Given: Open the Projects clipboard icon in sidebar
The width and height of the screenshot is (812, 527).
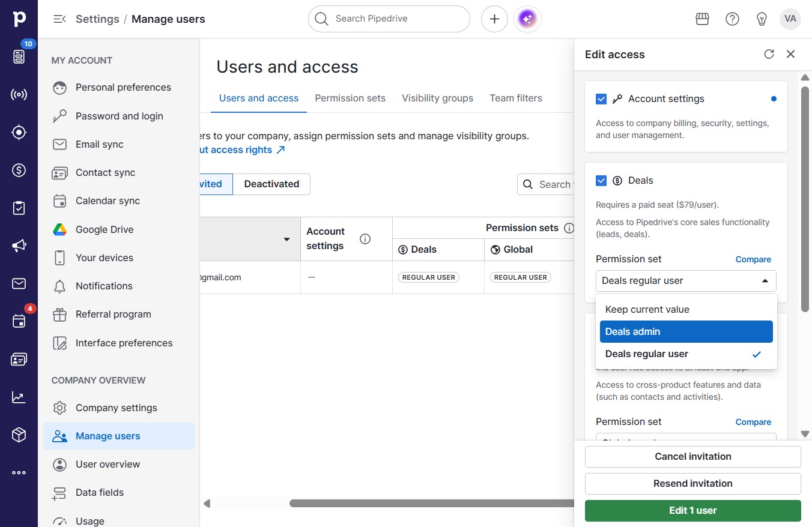Looking at the screenshot, I should pos(19,208).
